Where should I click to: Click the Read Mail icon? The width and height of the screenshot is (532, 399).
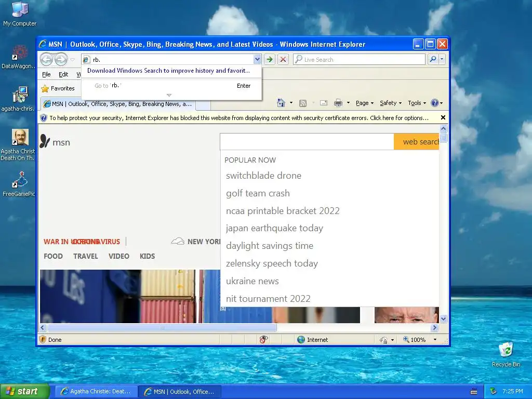pyautogui.click(x=324, y=103)
